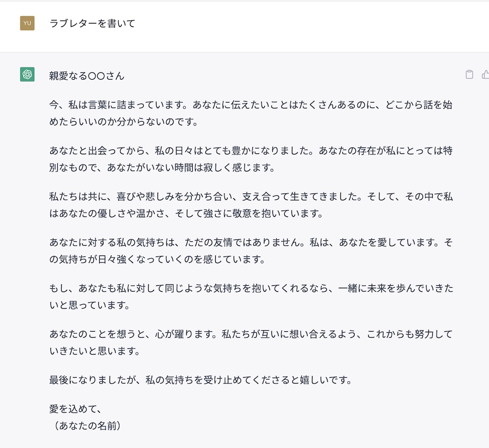This screenshot has height=448, width=489.
Task: Click the line starting "あなたに対する私の気持ちは"
Action: [x=251, y=242]
